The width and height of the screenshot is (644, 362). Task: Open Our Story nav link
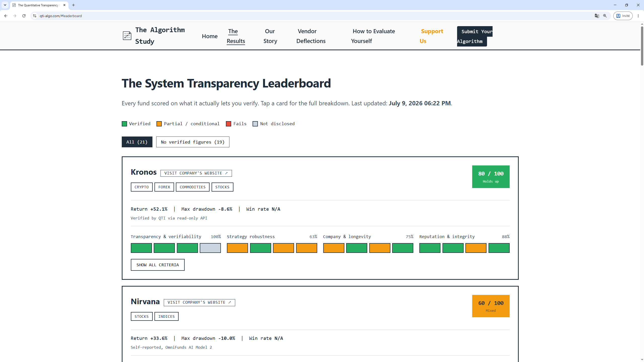click(270, 36)
